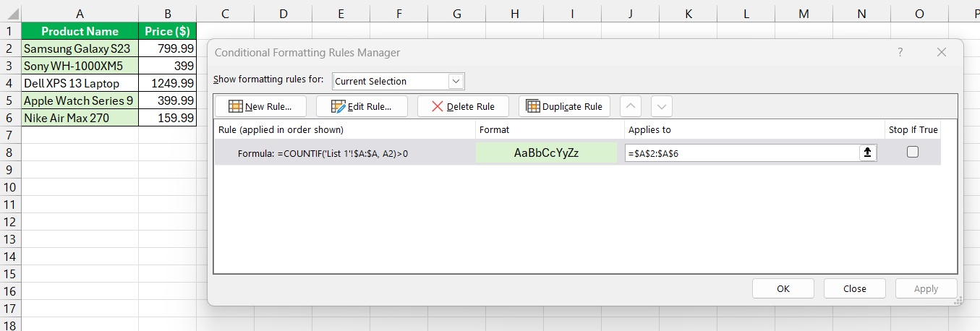The image size is (980, 331).
Task: Select the Product Name header cell
Action: 80,31
